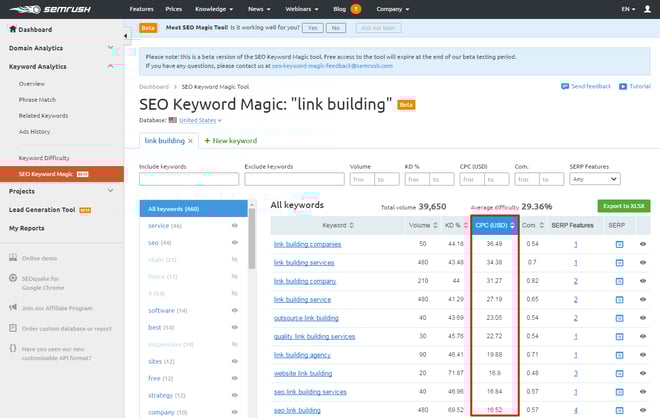Click the Tutorial video icon

[x=623, y=86]
